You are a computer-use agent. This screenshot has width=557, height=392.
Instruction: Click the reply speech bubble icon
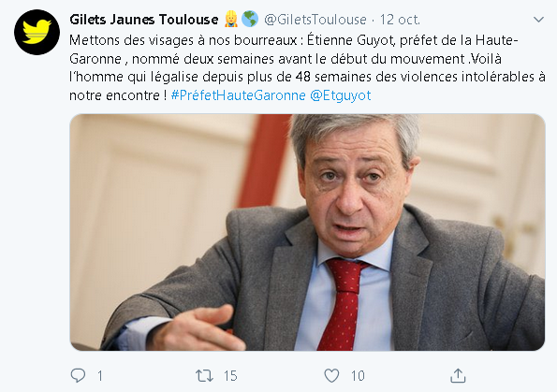point(78,375)
